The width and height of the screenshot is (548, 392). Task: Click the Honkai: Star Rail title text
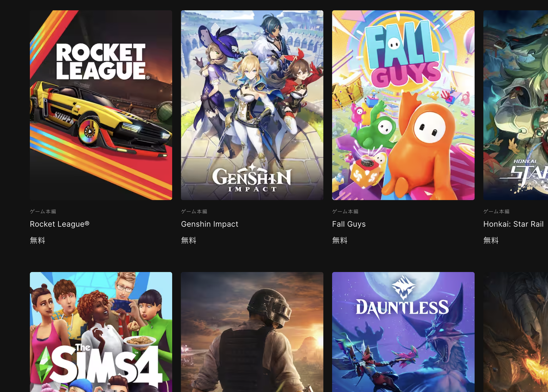click(x=513, y=224)
